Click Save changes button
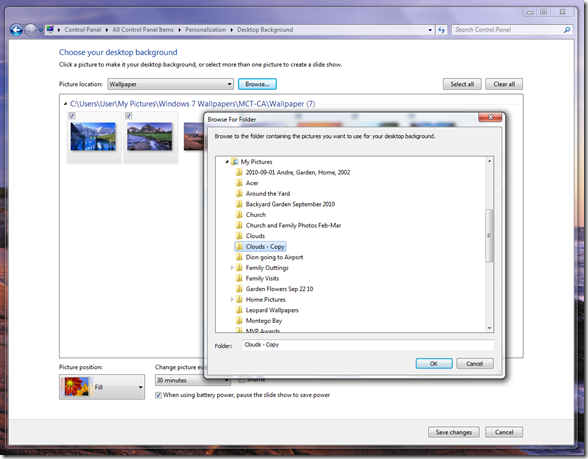This screenshot has height=459, width=588. (454, 432)
